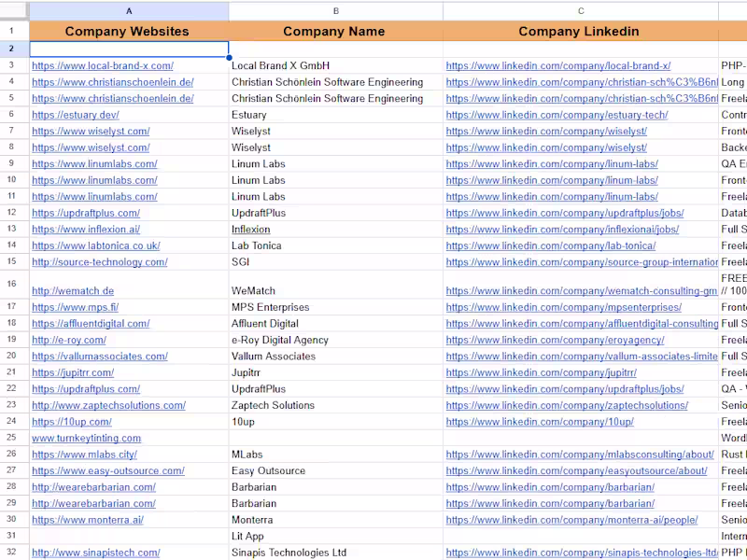Open the vallumassociates.com website link
Viewport: 747px width, 560px height.
pyautogui.click(x=100, y=357)
